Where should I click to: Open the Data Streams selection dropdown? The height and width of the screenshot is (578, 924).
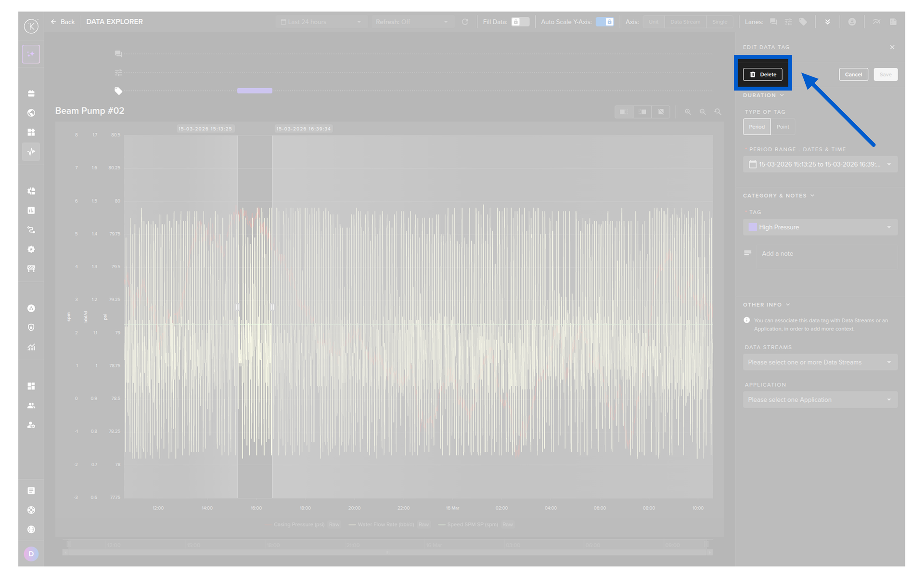[820, 363]
